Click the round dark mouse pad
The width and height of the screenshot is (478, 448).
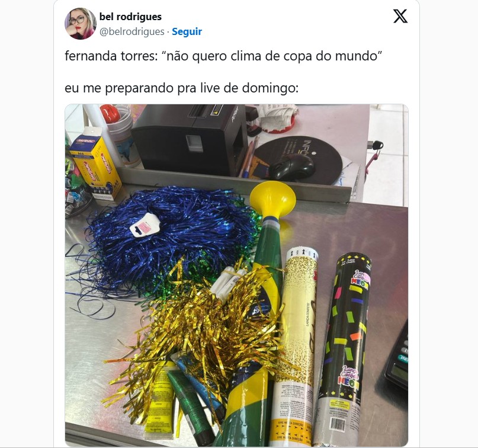point(300,159)
